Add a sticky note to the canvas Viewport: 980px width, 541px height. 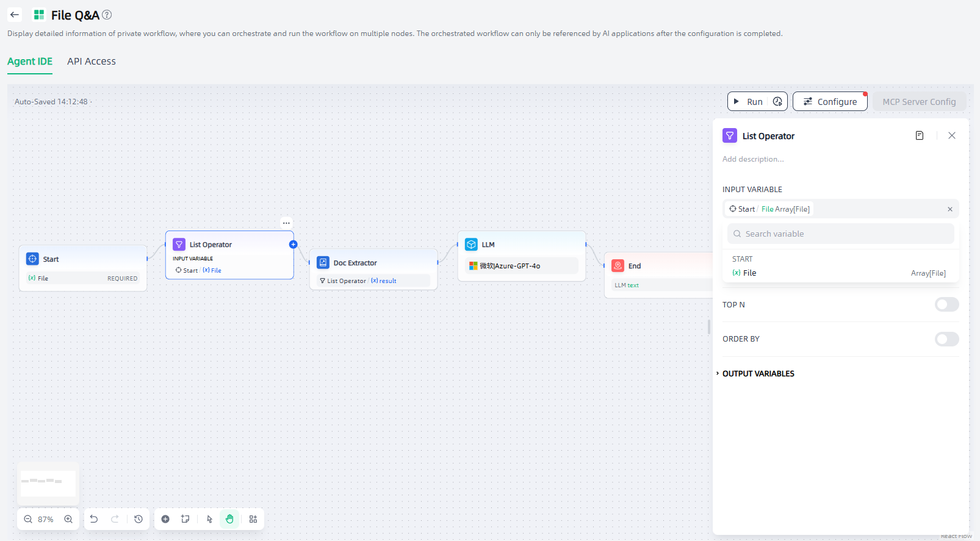pyautogui.click(x=186, y=519)
